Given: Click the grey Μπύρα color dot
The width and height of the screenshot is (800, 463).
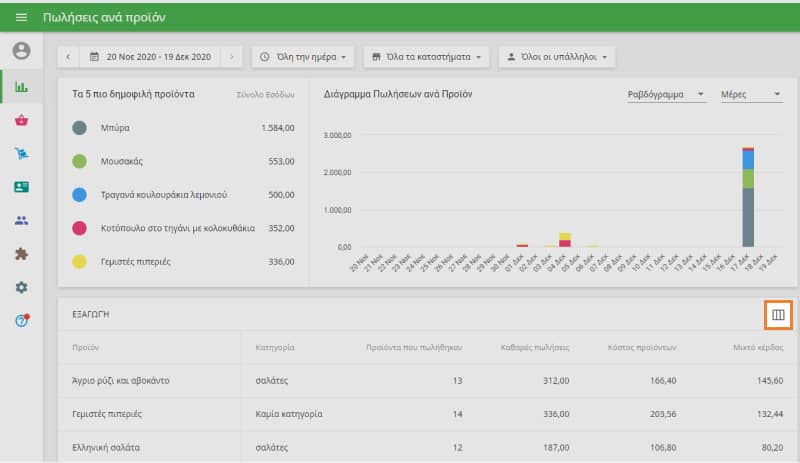Looking at the screenshot, I should pos(80,128).
